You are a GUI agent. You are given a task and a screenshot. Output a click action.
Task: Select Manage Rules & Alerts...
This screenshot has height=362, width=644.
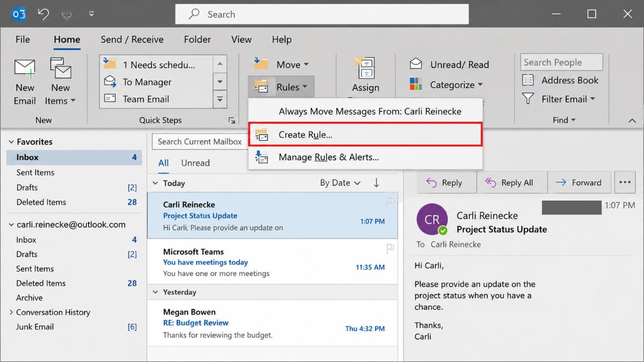[x=365, y=157]
